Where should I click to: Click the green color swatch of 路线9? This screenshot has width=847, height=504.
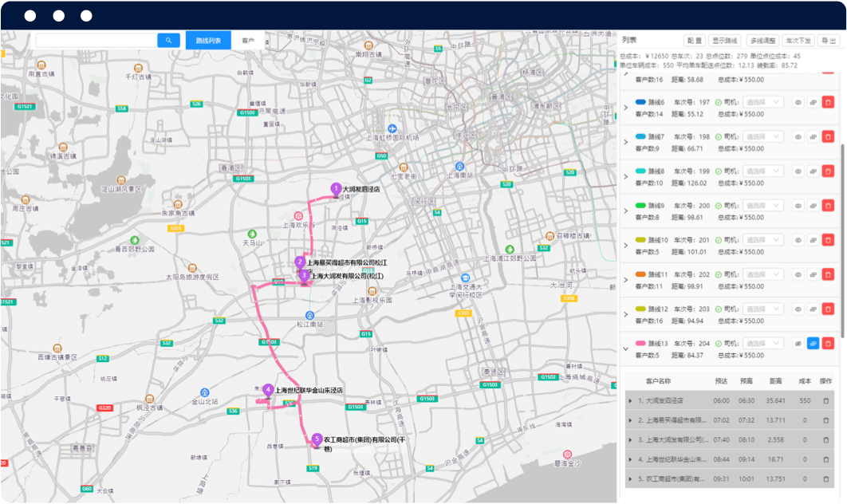(640, 205)
